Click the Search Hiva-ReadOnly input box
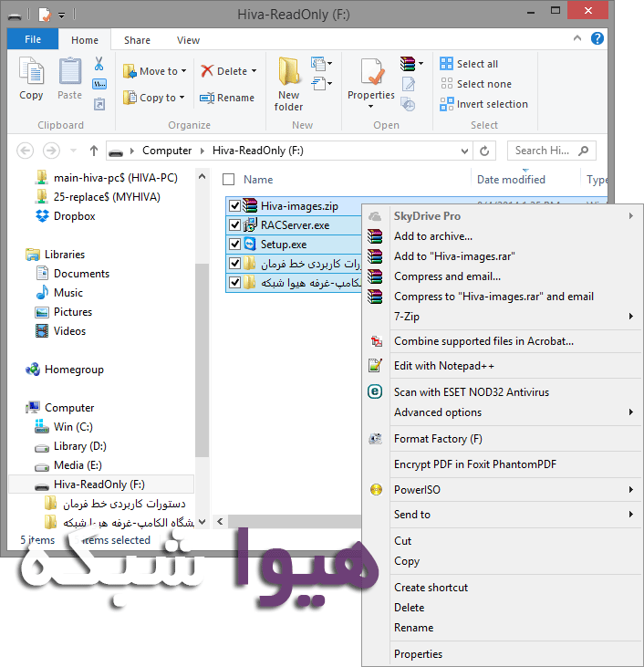 551,151
